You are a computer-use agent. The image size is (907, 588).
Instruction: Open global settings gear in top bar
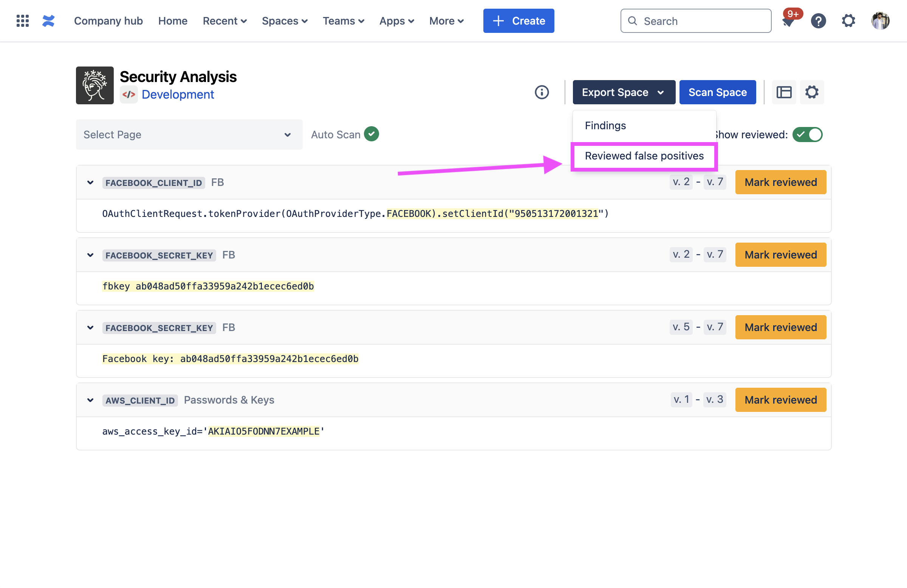848,21
